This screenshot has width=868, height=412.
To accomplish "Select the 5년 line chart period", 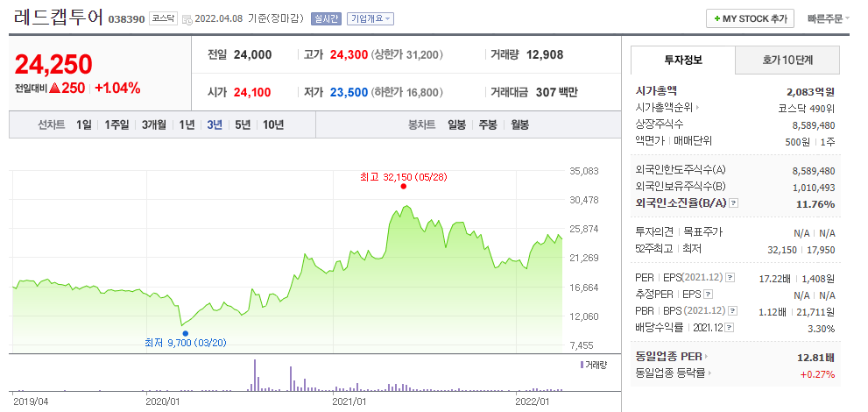I will coord(243,125).
